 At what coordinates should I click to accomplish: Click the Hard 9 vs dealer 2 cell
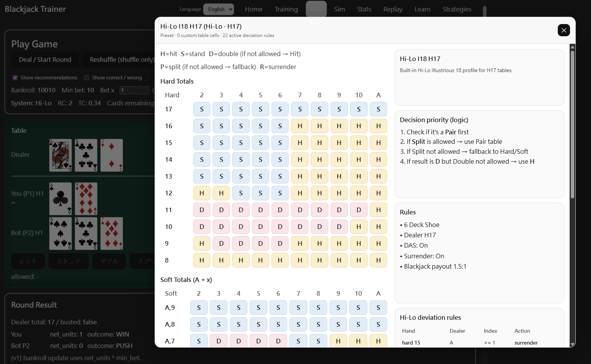(x=202, y=243)
